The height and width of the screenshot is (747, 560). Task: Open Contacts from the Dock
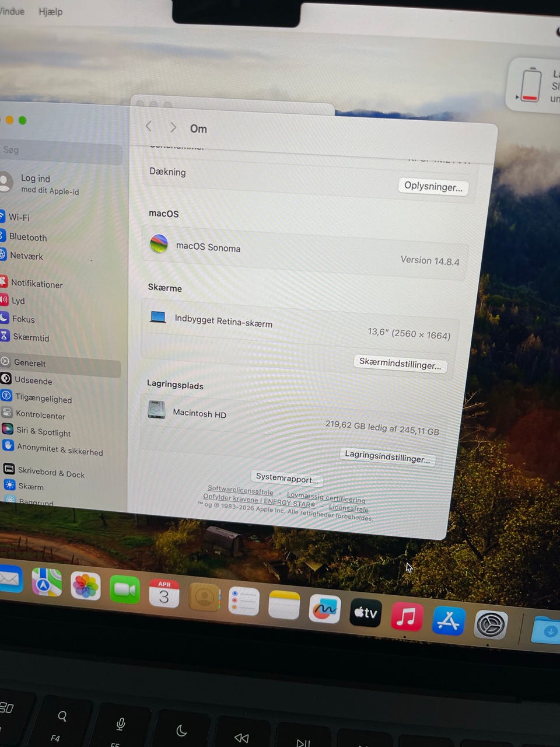pos(204,598)
